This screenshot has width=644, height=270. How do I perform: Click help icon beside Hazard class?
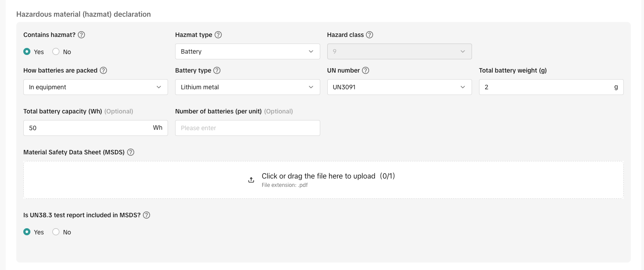[370, 35]
